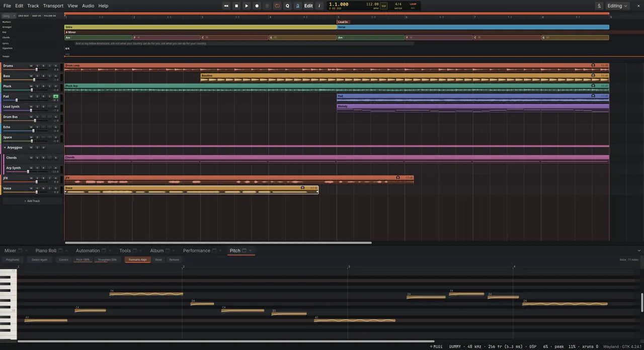Pop out the Pitch panel icon
Screen dimensions: 644x350
coord(245,251)
